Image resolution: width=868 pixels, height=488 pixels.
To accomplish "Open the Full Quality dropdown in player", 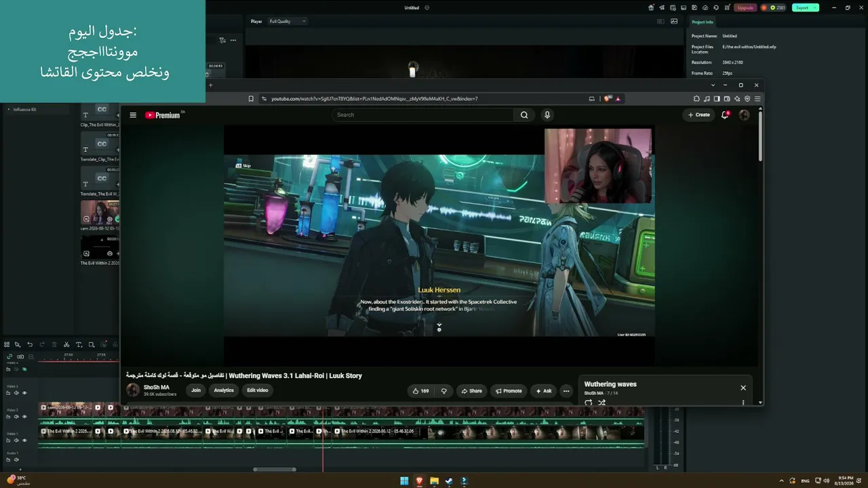I will [288, 21].
